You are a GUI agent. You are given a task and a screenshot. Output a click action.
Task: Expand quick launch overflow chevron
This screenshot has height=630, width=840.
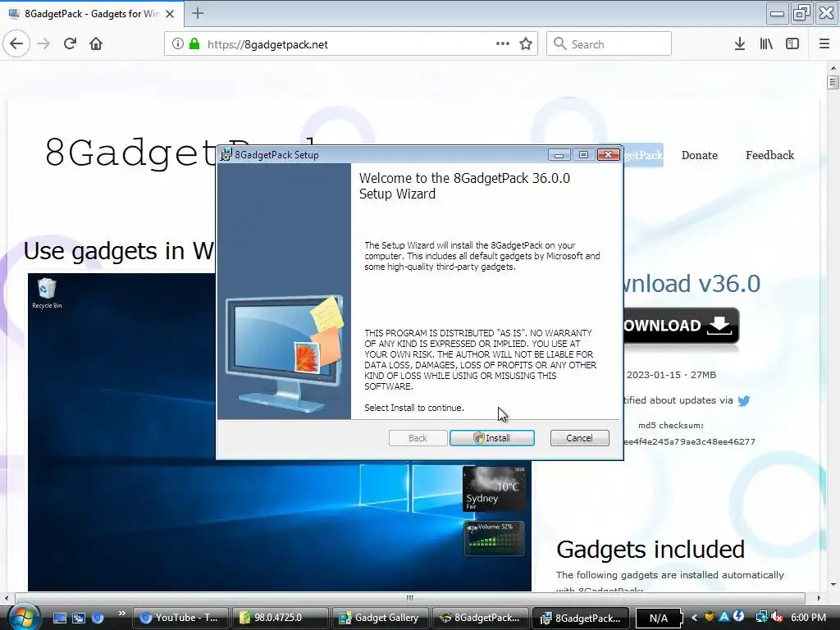coord(121,614)
